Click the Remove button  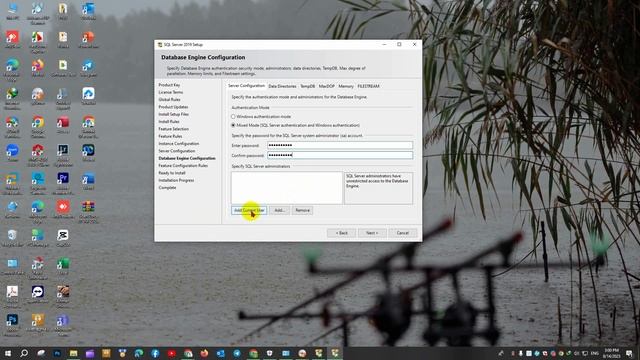tap(302, 210)
